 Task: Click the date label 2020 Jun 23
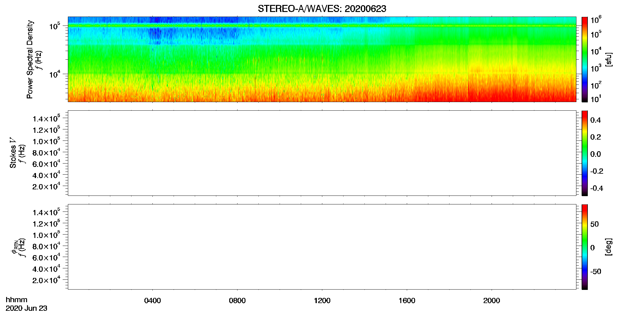pos(26,308)
